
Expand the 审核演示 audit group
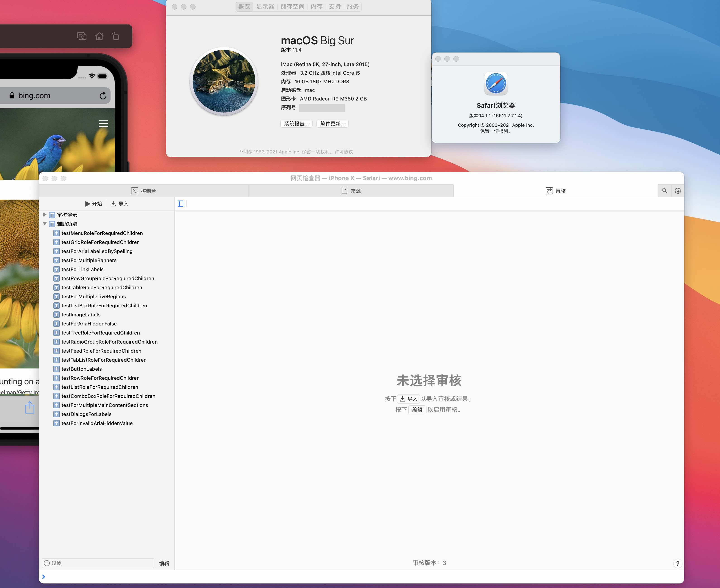pyautogui.click(x=45, y=215)
